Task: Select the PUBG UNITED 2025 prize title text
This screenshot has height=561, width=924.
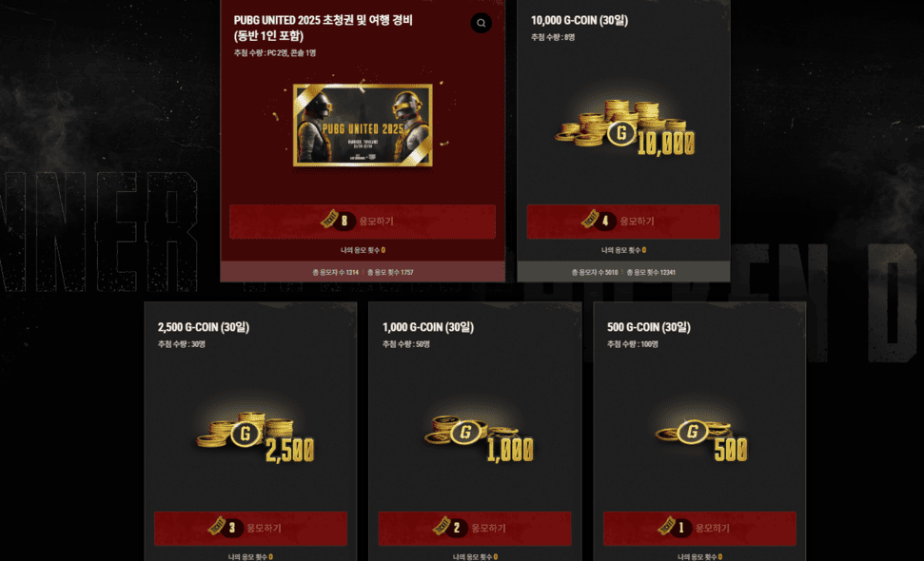Action: tap(323, 28)
